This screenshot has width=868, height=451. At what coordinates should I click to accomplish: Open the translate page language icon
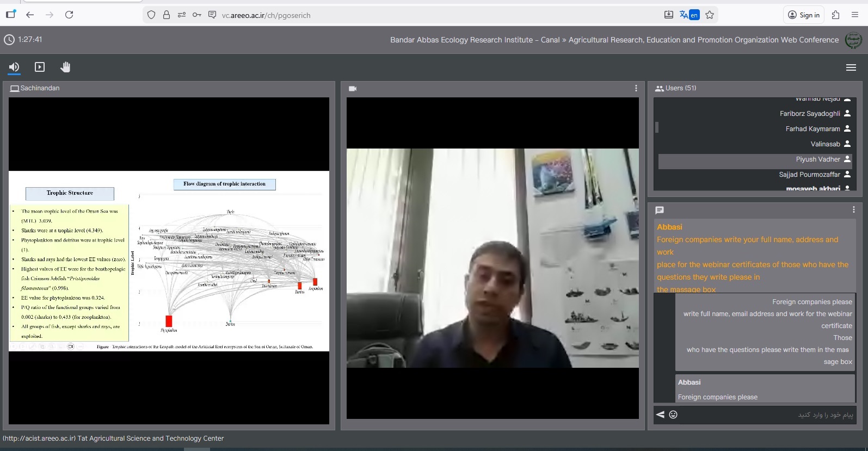[x=689, y=15]
